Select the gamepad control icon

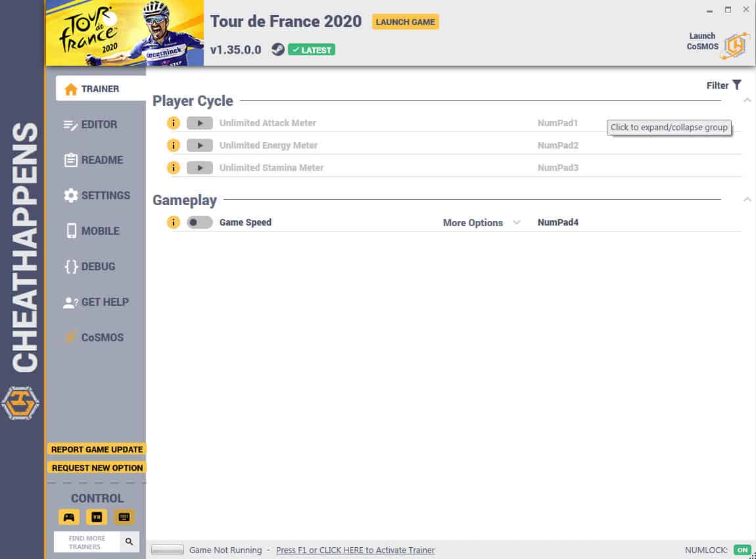tap(69, 517)
